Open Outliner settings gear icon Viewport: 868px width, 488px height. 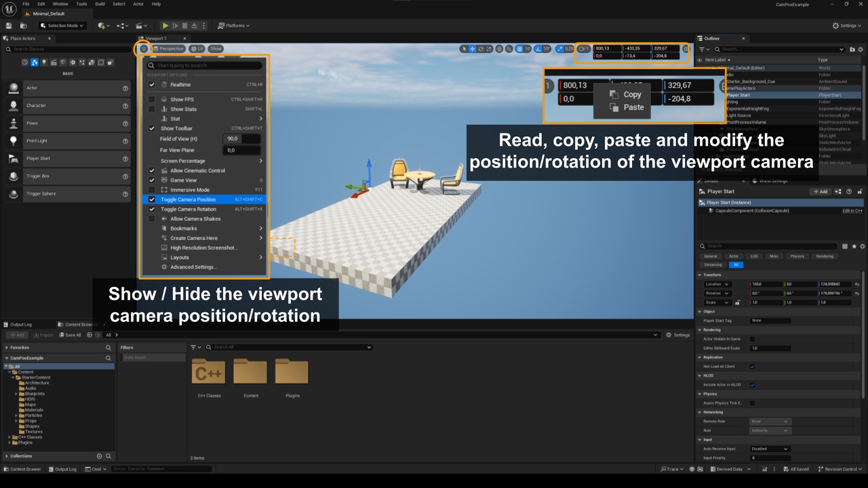861,49
